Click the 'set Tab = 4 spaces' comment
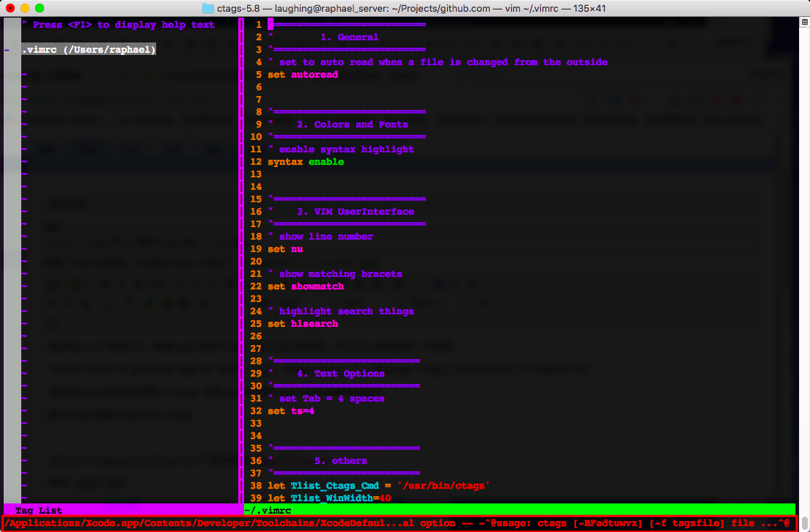Screen dimensions: 810x532 click(326, 399)
